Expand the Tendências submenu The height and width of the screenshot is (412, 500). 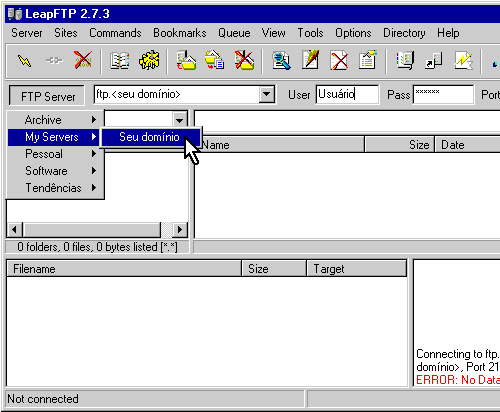tap(56, 188)
